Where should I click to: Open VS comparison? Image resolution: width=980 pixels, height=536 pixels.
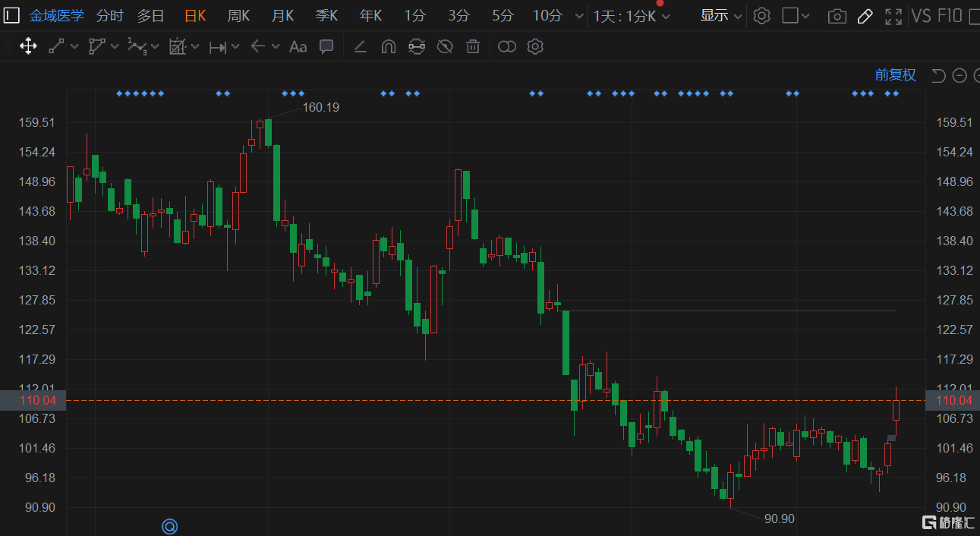921,16
